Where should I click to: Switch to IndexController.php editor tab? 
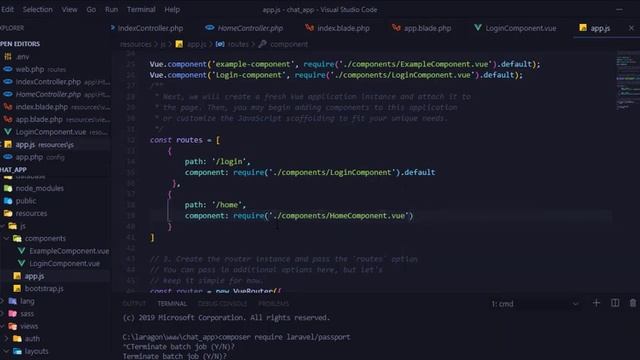[x=150, y=28]
